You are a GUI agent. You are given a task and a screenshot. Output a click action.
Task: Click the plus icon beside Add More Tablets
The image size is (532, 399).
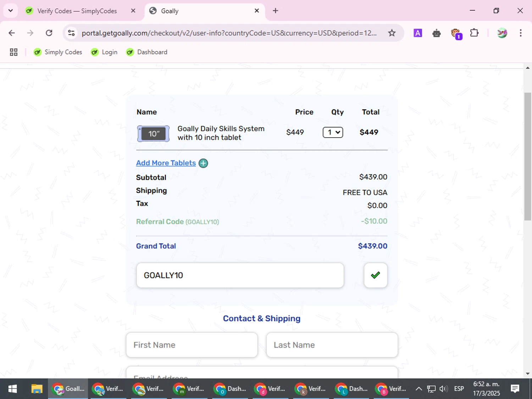click(203, 163)
